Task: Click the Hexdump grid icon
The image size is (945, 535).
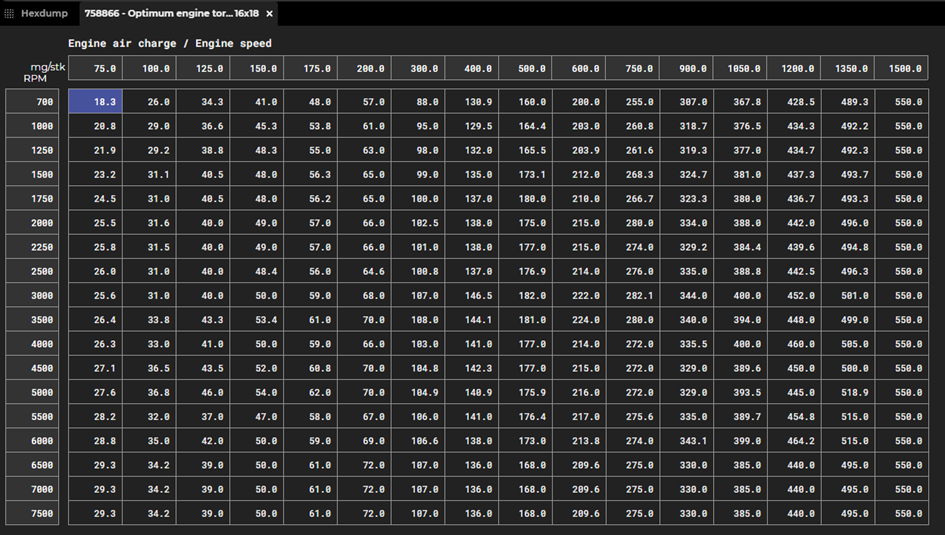Action: [x=10, y=14]
